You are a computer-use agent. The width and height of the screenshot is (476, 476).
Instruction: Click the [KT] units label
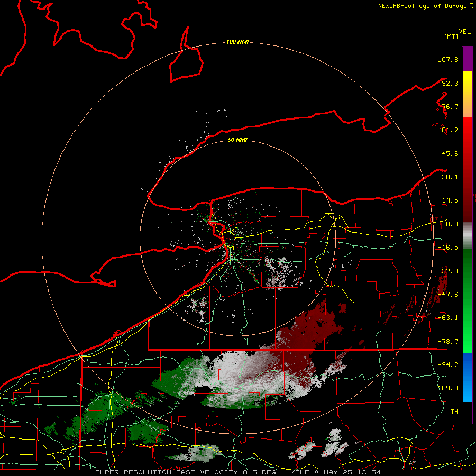click(452, 36)
